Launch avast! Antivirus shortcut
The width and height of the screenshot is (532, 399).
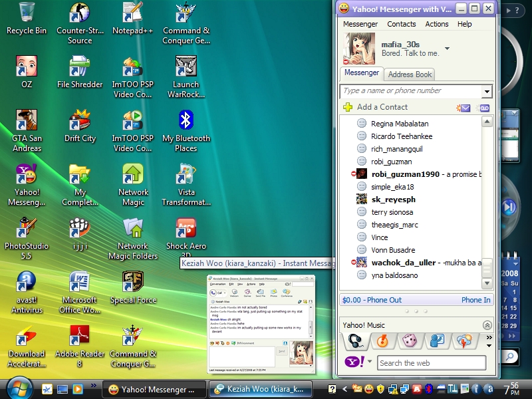coord(27,282)
